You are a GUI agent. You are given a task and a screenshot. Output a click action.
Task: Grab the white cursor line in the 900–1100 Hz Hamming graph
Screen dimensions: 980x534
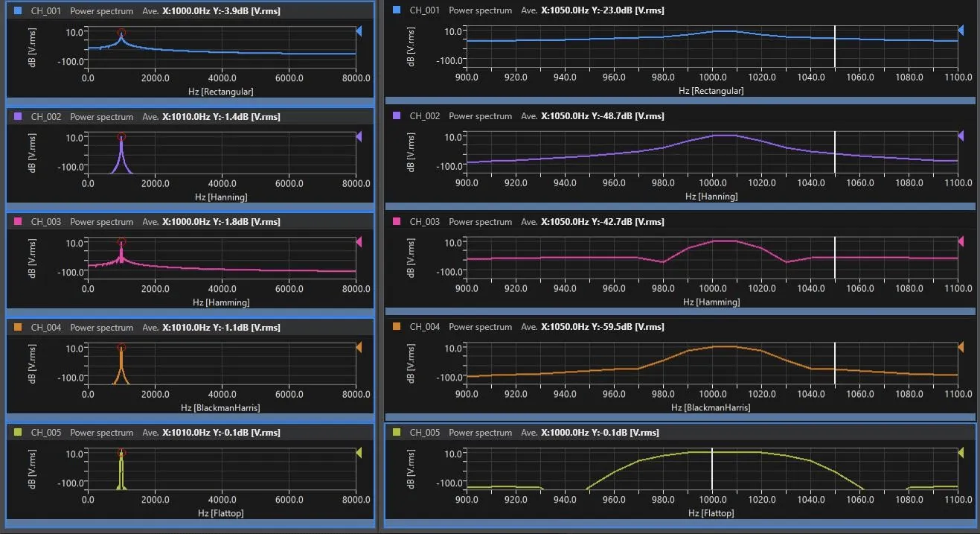click(x=835, y=258)
